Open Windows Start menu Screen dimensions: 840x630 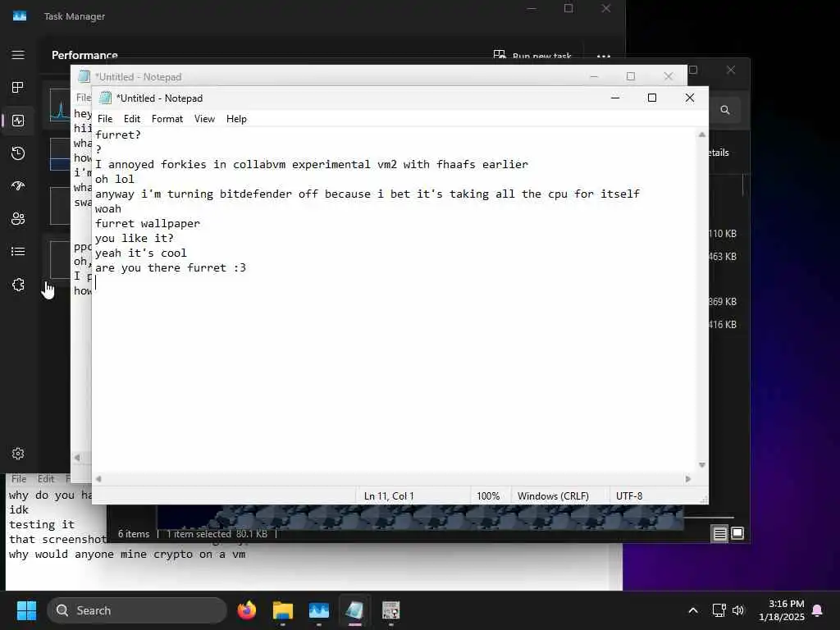(26, 610)
